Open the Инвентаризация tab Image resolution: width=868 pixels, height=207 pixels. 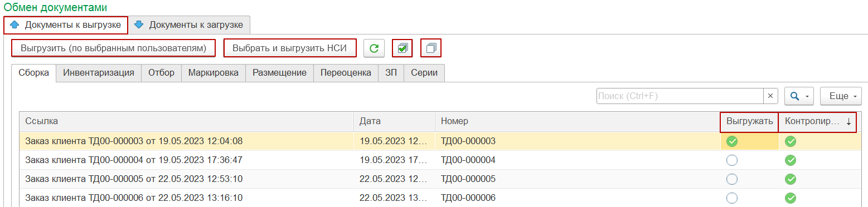[x=99, y=73]
